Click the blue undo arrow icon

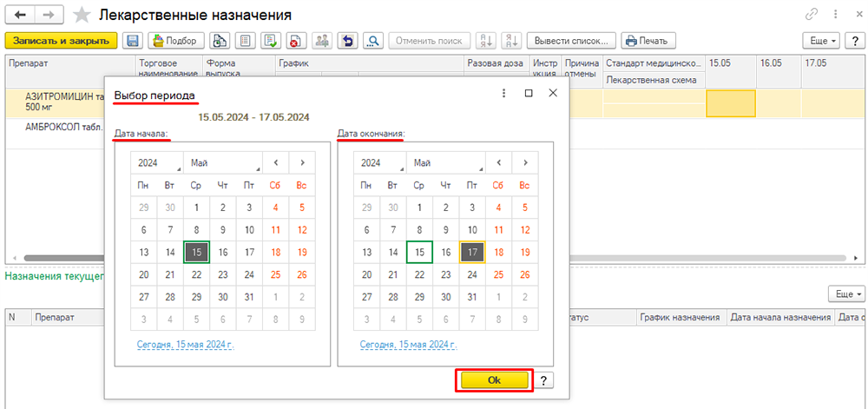(348, 41)
